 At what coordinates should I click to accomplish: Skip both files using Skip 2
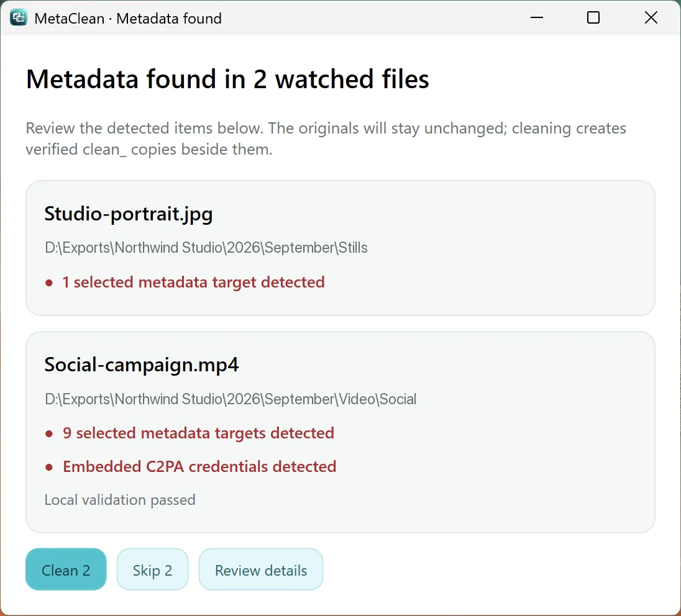click(152, 569)
